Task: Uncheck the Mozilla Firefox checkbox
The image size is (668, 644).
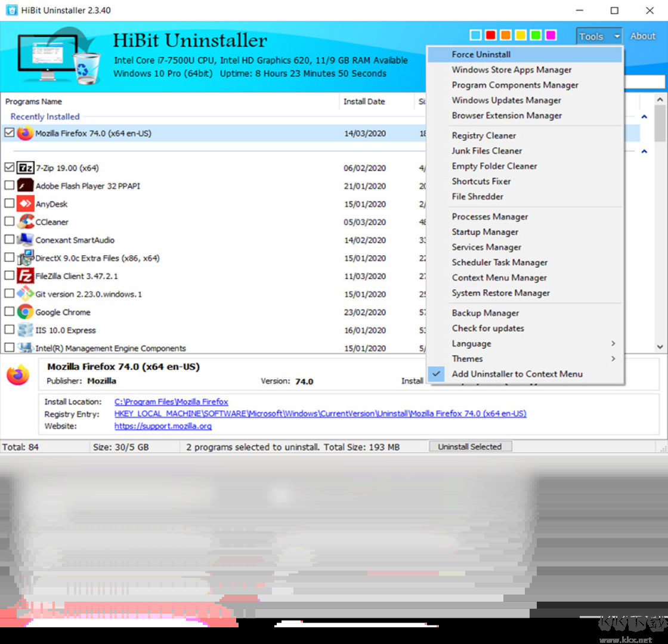Action: [x=9, y=133]
